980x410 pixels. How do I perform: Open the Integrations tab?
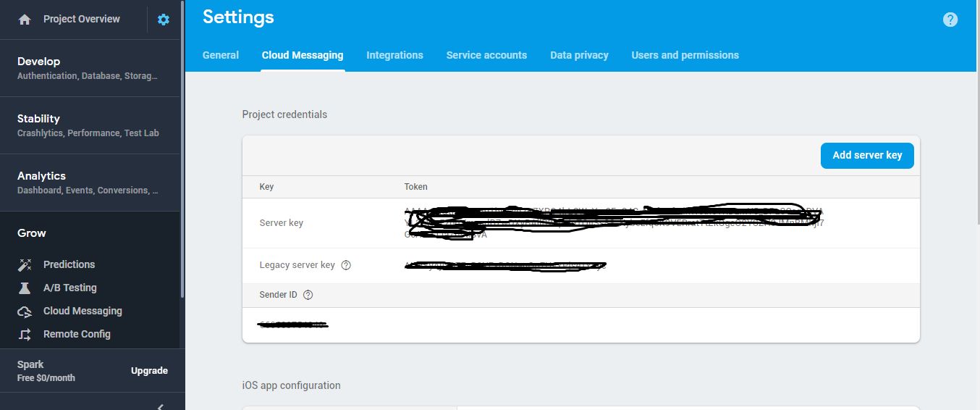click(394, 55)
